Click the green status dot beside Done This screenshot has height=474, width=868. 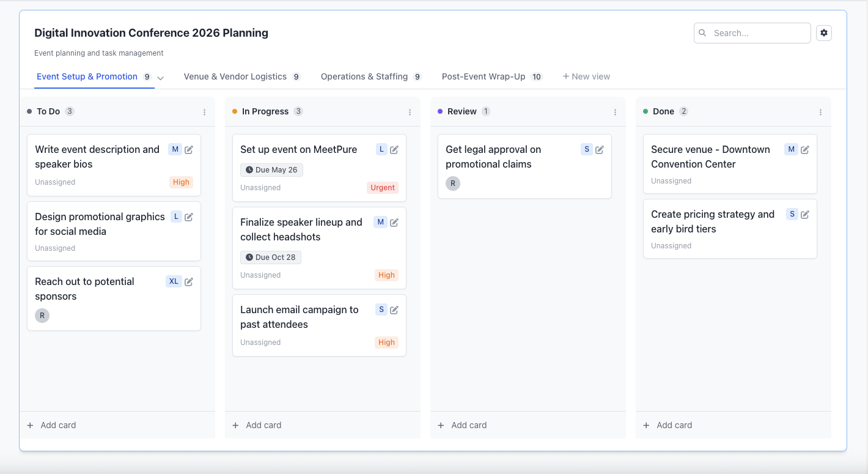pyautogui.click(x=647, y=111)
